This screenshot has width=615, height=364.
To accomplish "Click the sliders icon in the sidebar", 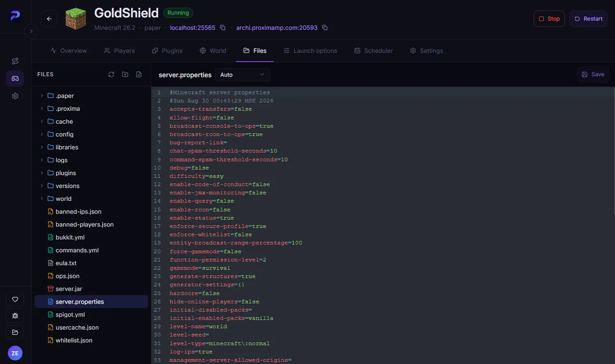I will click(x=15, y=61).
